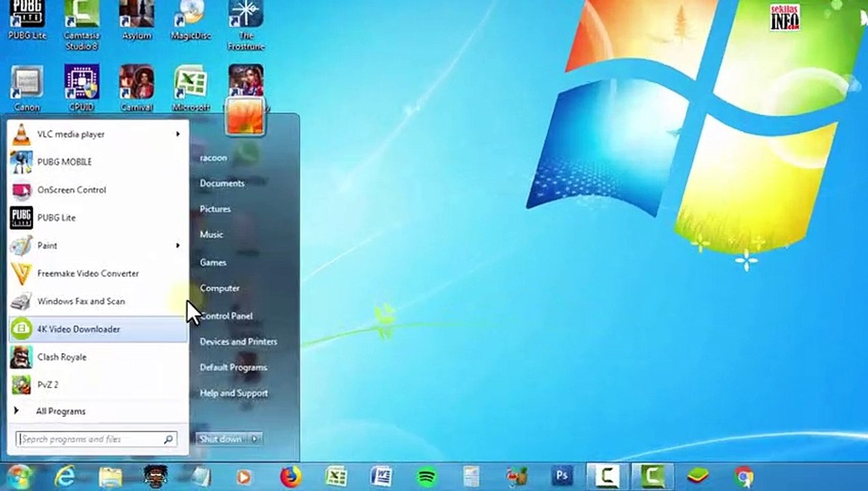Open Excel from the taskbar

[x=336, y=477]
